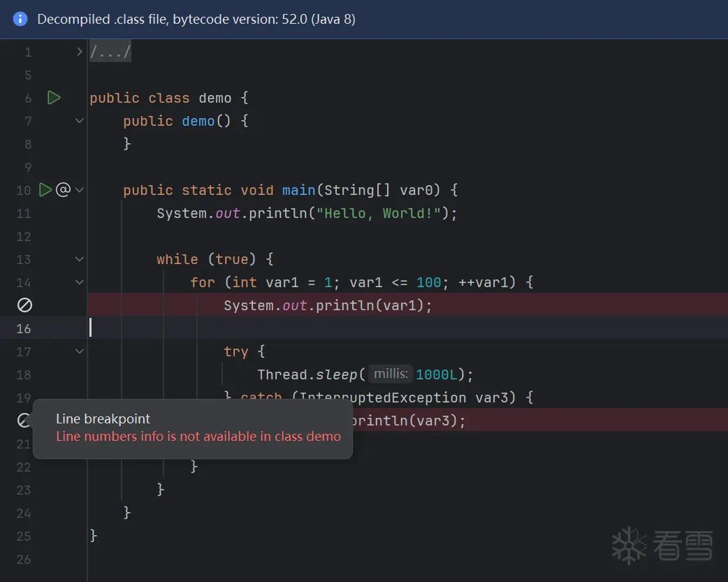This screenshot has height=582, width=728.
Task: Click the folded /.../ comment placeholder
Action: [110, 52]
